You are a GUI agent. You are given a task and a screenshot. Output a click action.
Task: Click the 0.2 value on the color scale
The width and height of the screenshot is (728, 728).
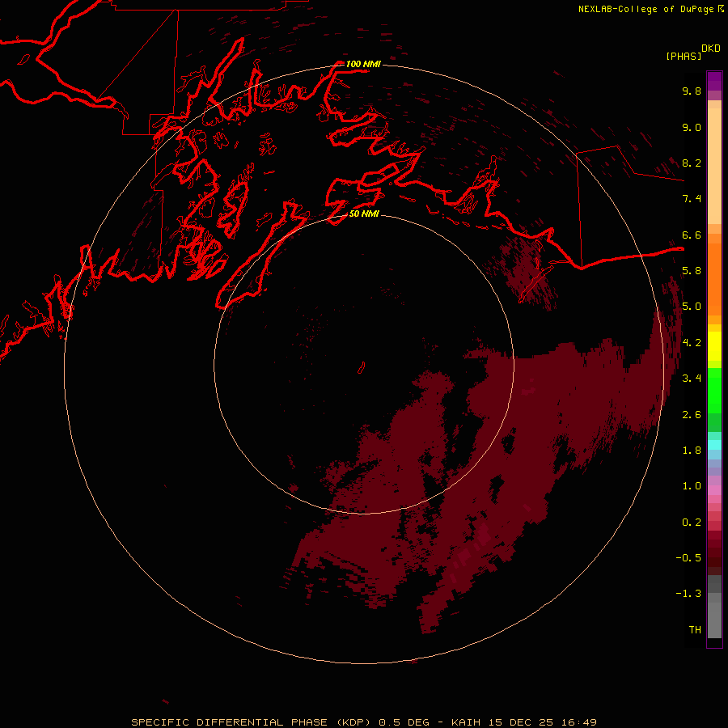(x=692, y=523)
